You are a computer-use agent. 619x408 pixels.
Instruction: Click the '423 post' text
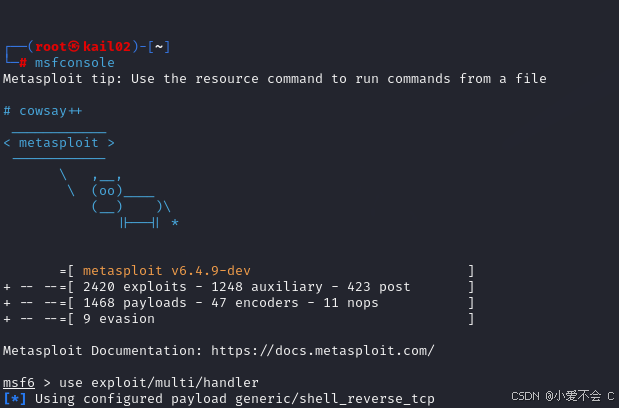[379, 287]
